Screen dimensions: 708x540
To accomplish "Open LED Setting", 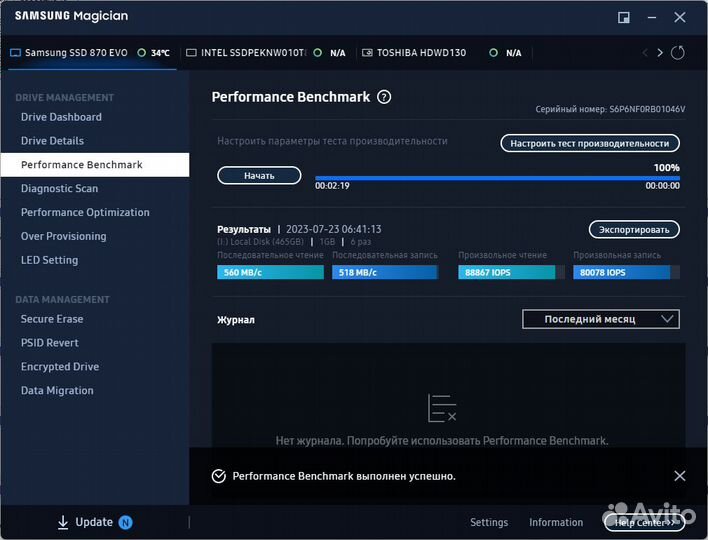I will [49, 260].
